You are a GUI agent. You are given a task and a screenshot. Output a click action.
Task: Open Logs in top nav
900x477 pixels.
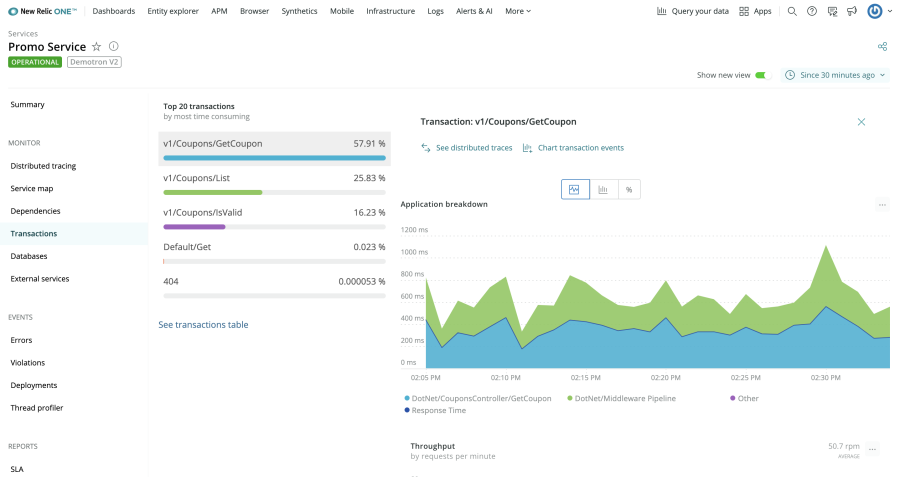(435, 11)
